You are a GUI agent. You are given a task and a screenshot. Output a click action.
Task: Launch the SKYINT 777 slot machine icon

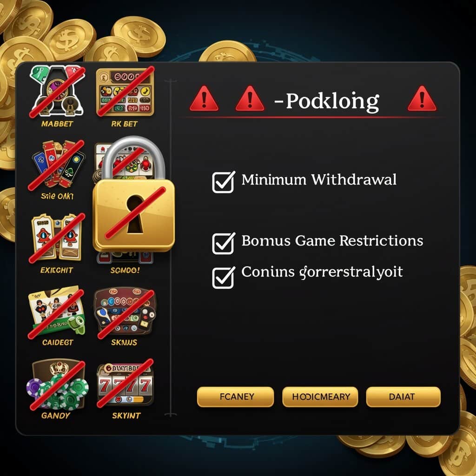tap(125, 383)
